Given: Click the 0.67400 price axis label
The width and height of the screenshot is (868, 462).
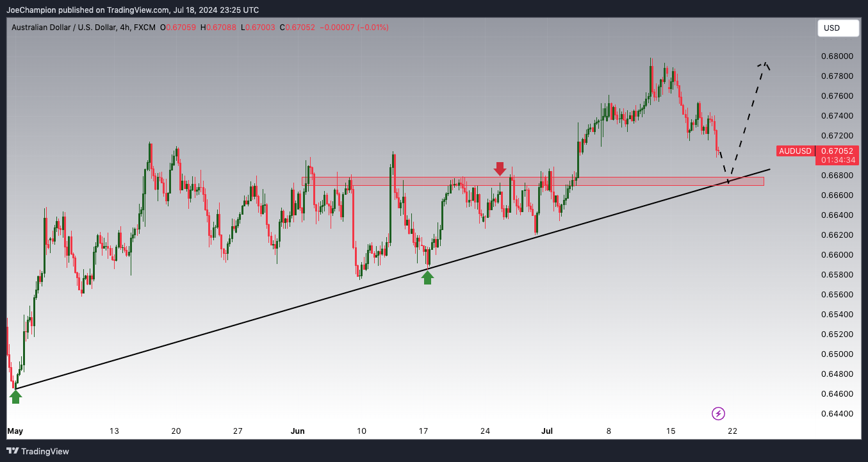Looking at the screenshot, I should tap(837, 116).
